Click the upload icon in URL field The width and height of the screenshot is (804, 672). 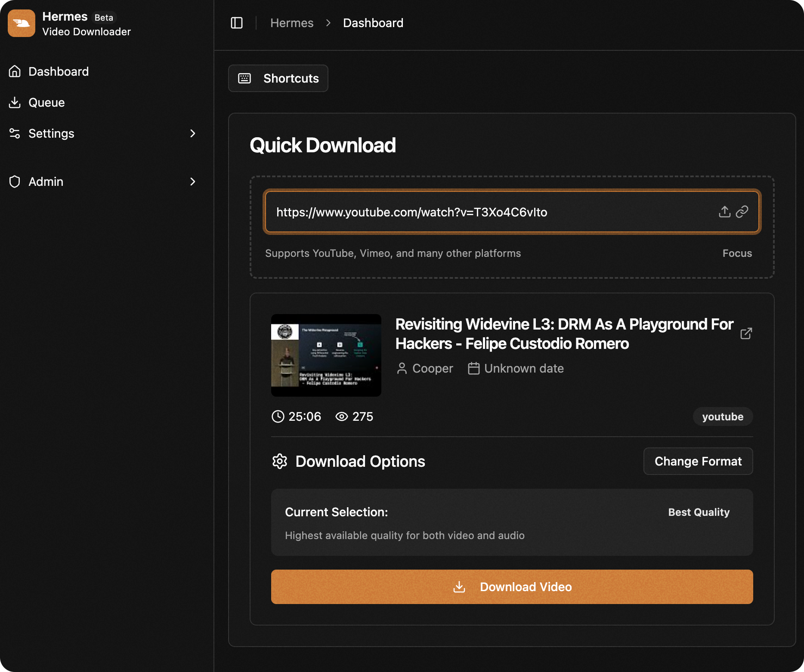[724, 212]
